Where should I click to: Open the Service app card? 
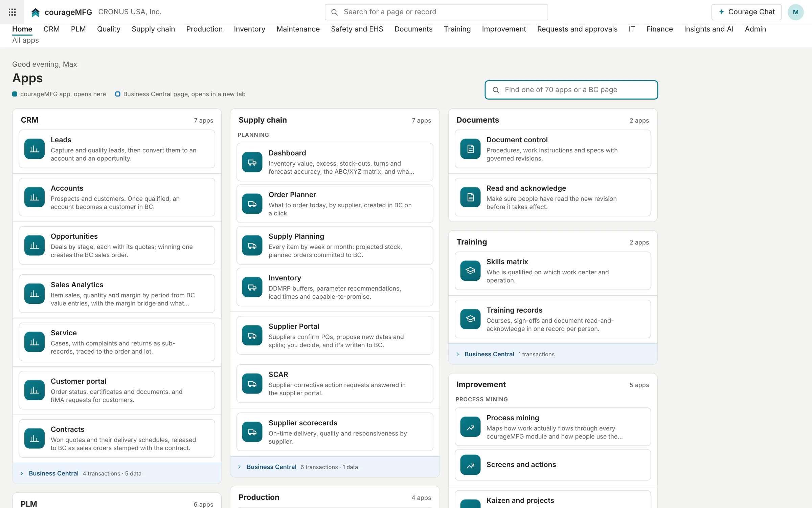click(x=117, y=342)
